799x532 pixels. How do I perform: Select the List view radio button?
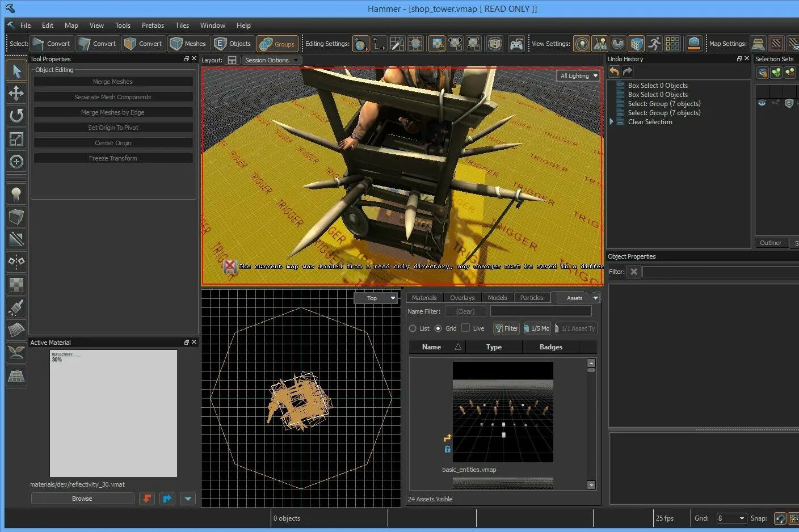click(x=413, y=328)
